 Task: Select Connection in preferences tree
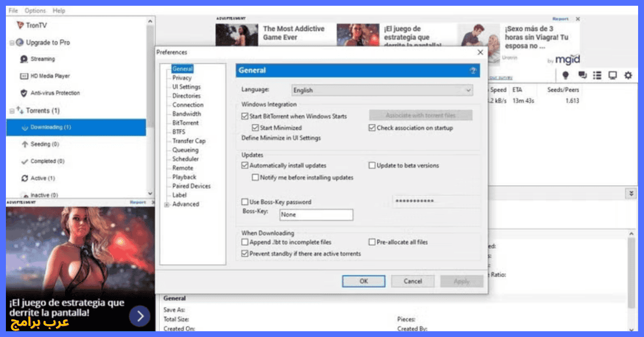point(188,105)
